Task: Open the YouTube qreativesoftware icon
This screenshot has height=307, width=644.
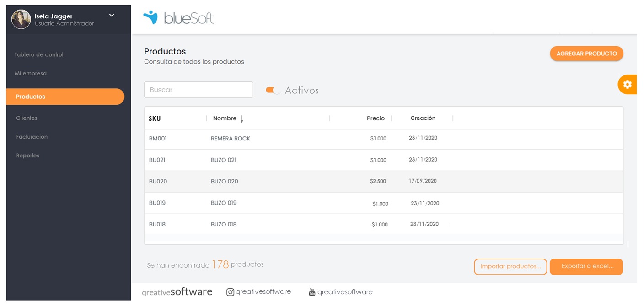Action: (313, 291)
